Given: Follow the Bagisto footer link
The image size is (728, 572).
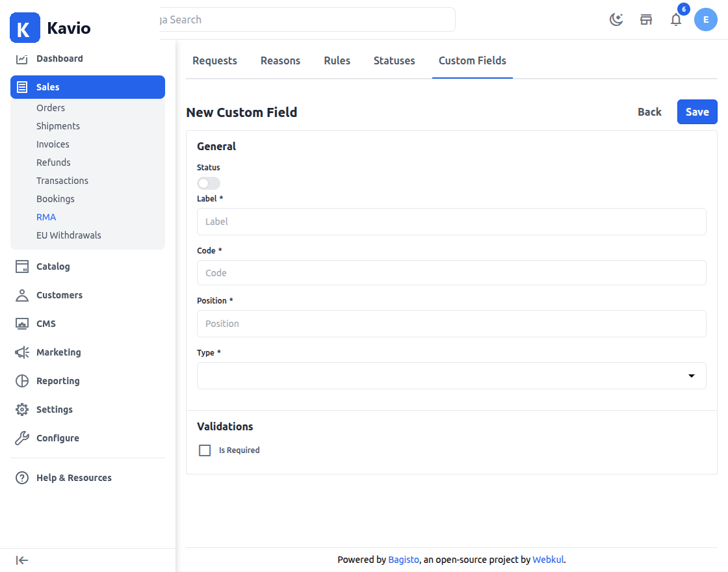Looking at the screenshot, I should [404, 560].
